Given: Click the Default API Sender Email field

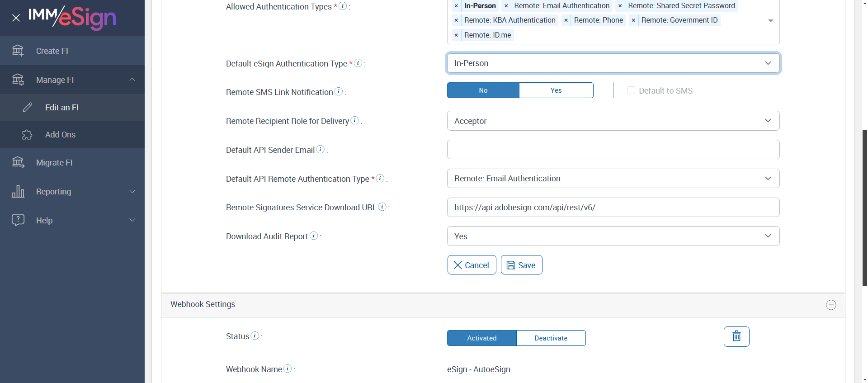Looking at the screenshot, I should pyautogui.click(x=613, y=150).
